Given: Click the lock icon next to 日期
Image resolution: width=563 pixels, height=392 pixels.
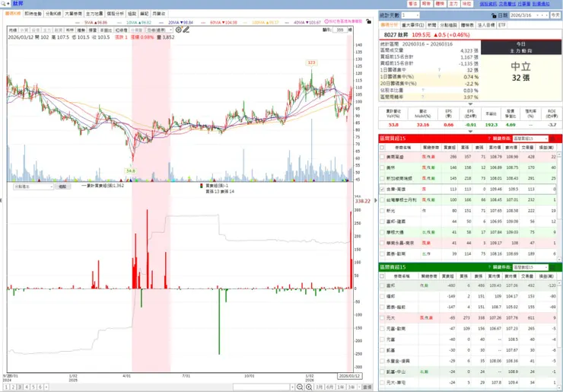Looking at the screenshot, I should [494, 15].
